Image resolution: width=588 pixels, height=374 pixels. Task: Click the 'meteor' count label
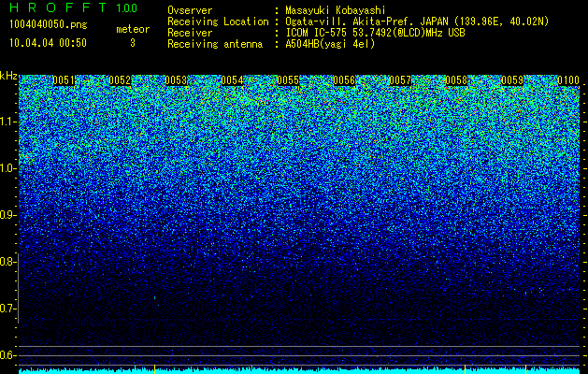(133, 29)
